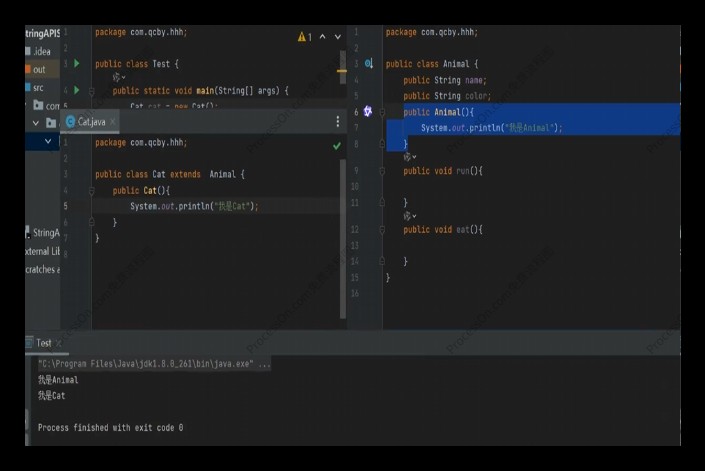Run main method using gutter arrow
The height and width of the screenshot is (471, 705).
(x=77, y=90)
